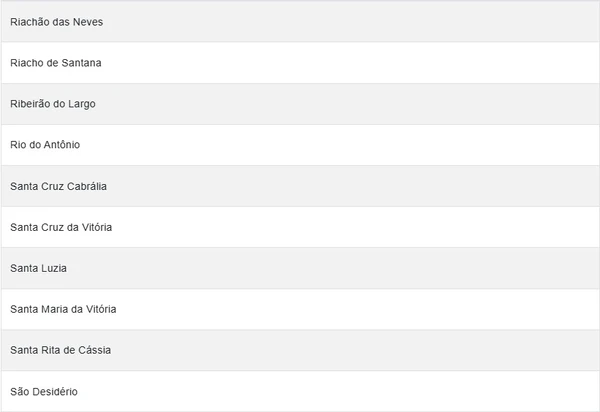600x412 pixels.
Task: Click the word "Cássia" in the list
Action: [x=93, y=350]
